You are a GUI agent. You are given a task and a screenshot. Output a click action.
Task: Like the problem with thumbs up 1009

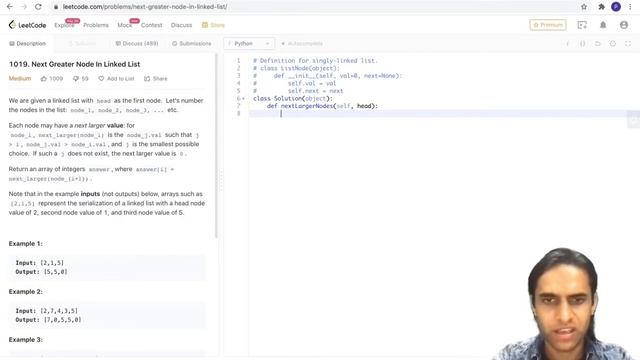click(52, 79)
